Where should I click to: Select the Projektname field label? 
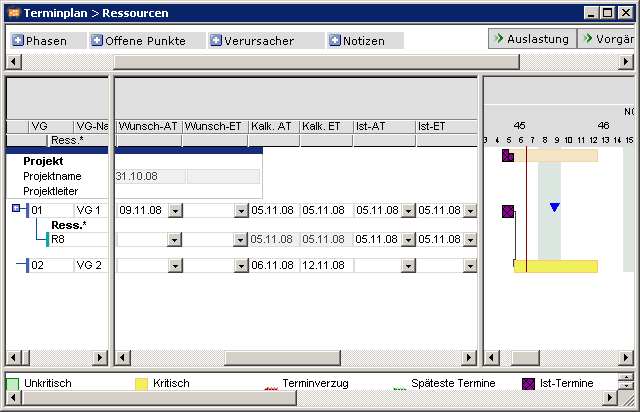point(52,176)
